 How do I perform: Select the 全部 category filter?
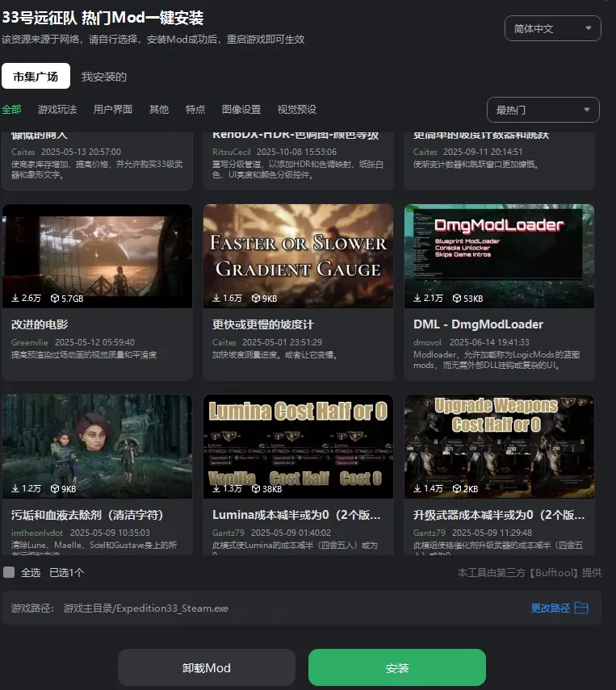(11, 109)
